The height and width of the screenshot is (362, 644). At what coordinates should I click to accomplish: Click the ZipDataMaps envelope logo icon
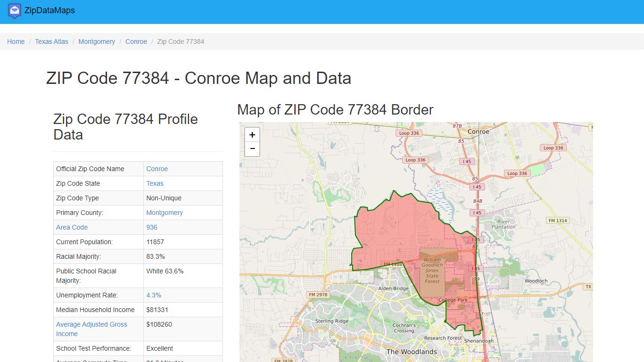(15, 10)
